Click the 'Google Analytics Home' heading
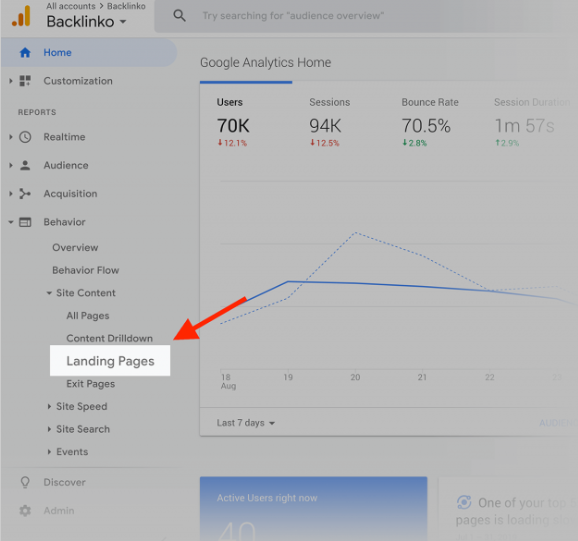The image size is (578, 541). click(265, 62)
